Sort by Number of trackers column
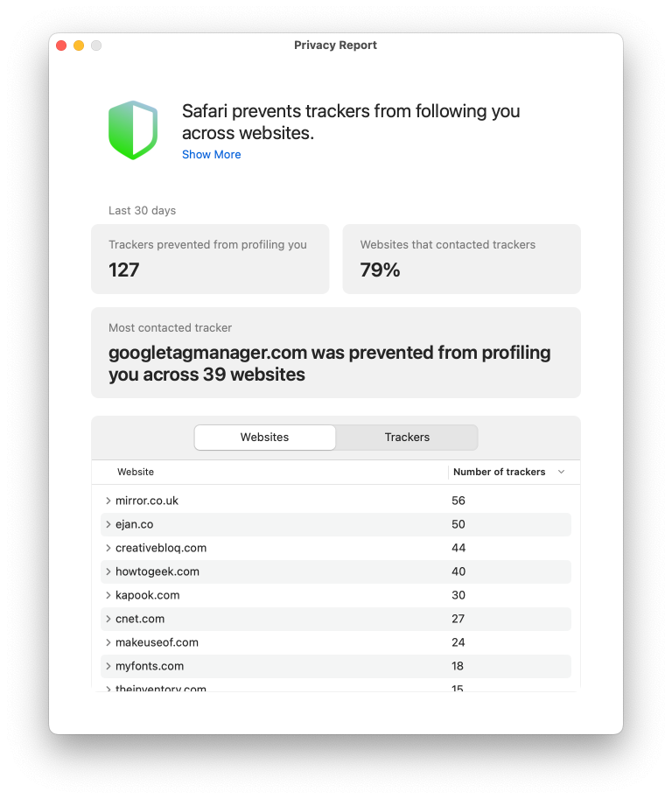This screenshot has height=799, width=672. pos(499,472)
